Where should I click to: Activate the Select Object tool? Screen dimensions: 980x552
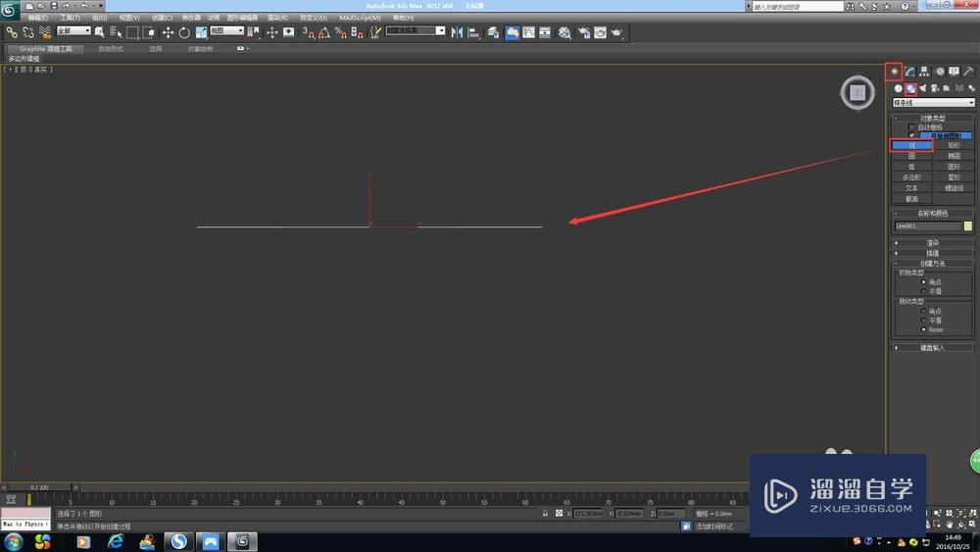[x=99, y=32]
